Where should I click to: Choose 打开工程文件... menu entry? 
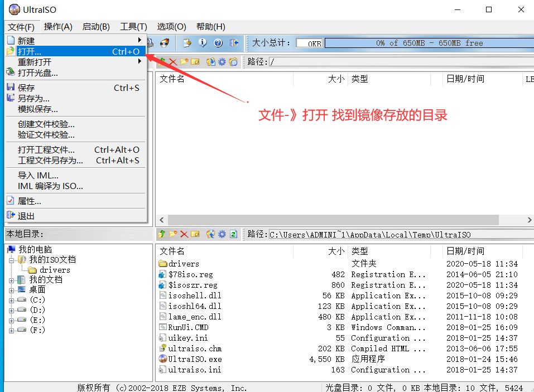pos(75,150)
